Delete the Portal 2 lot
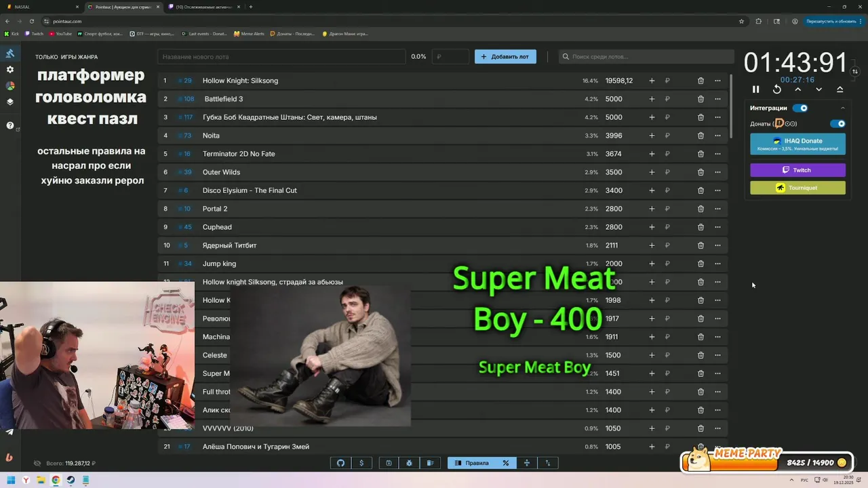 tap(701, 209)
